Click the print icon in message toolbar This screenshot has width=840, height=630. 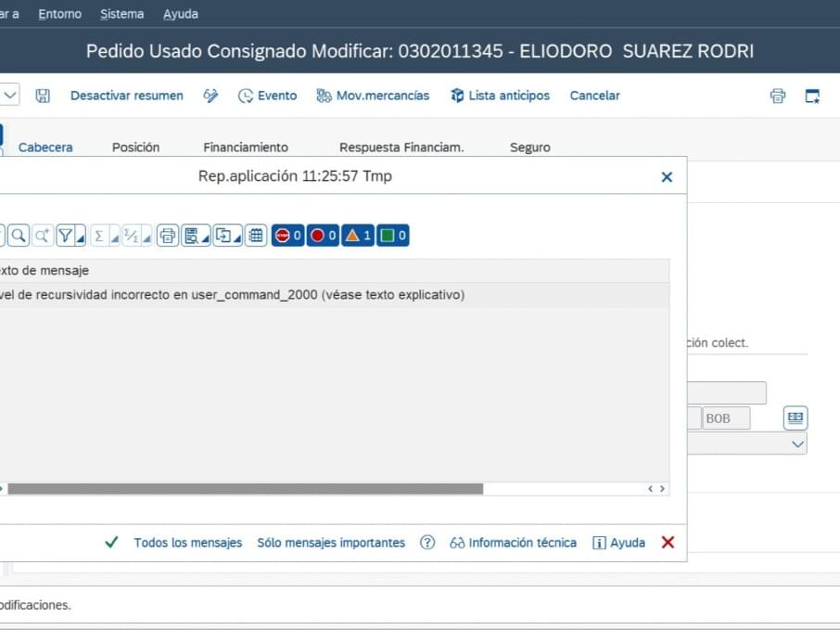coord(167,236)
